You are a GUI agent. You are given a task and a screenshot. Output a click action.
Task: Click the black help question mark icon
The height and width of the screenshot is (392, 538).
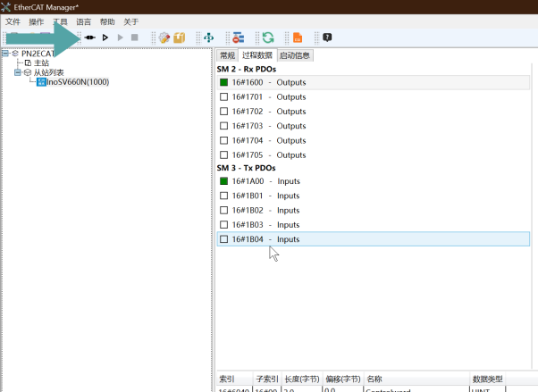327,37
